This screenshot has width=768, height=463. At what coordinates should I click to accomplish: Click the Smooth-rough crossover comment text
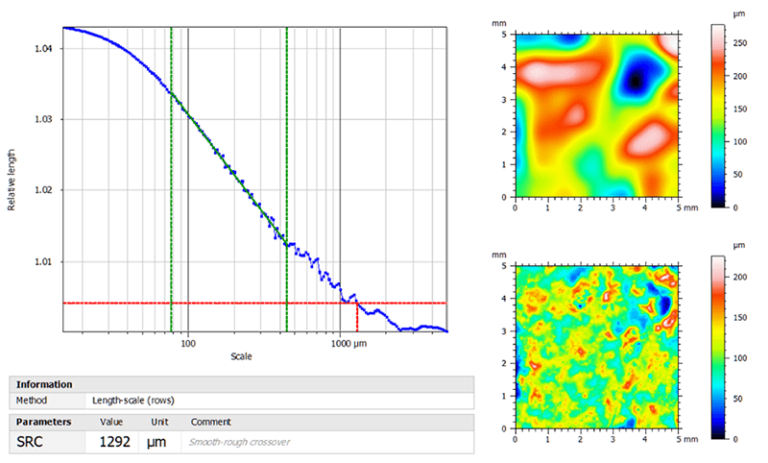[236, 442]
